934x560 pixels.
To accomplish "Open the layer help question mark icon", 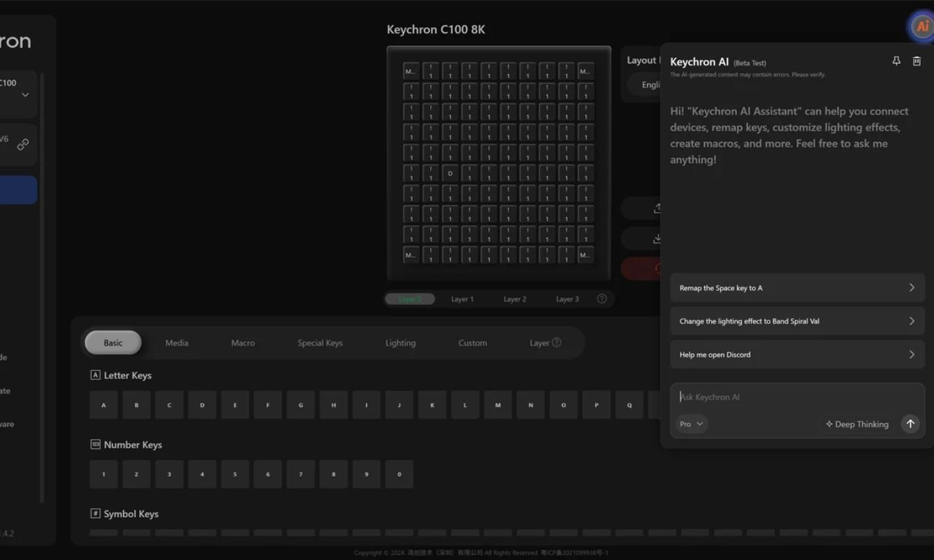I will [x=602, y=299].
